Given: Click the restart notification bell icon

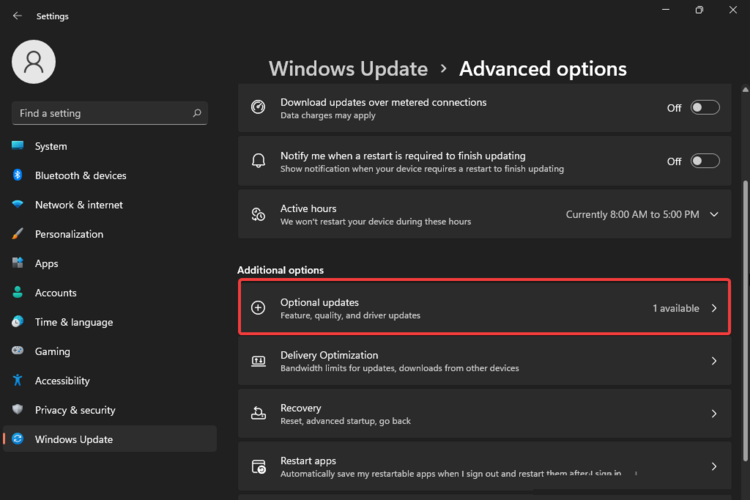Looking at the screenshot, I should point(258,161).
